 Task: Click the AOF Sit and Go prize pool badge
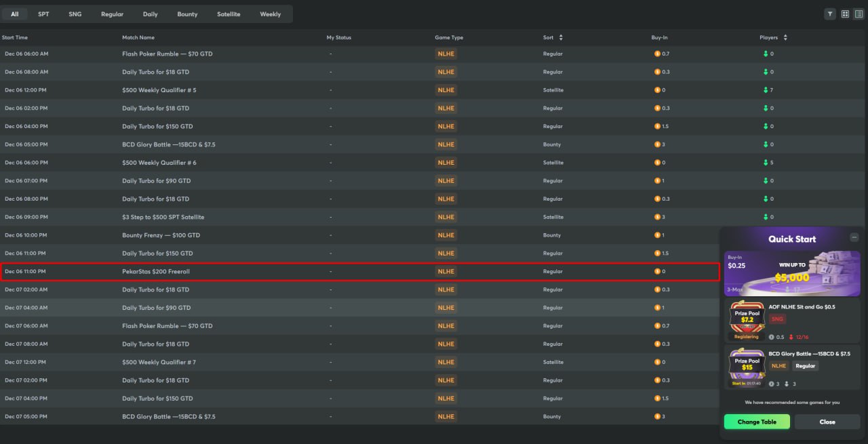(x=747, y=318)
